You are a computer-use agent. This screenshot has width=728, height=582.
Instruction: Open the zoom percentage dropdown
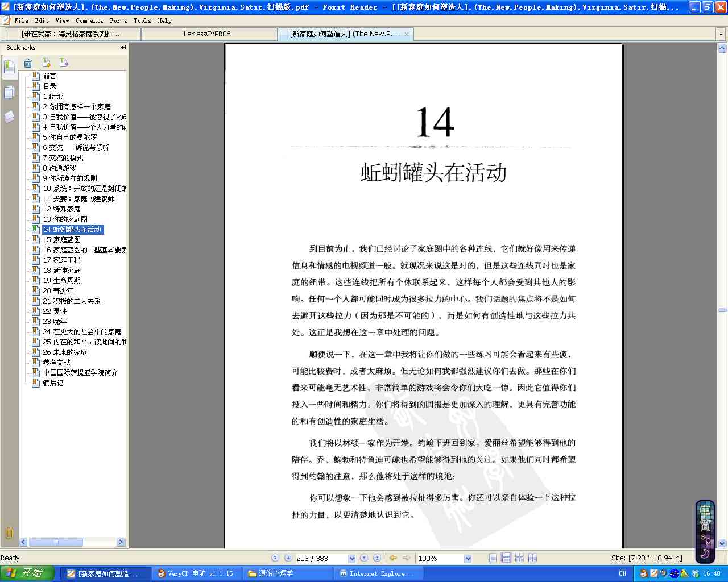(x=468, y=558)
